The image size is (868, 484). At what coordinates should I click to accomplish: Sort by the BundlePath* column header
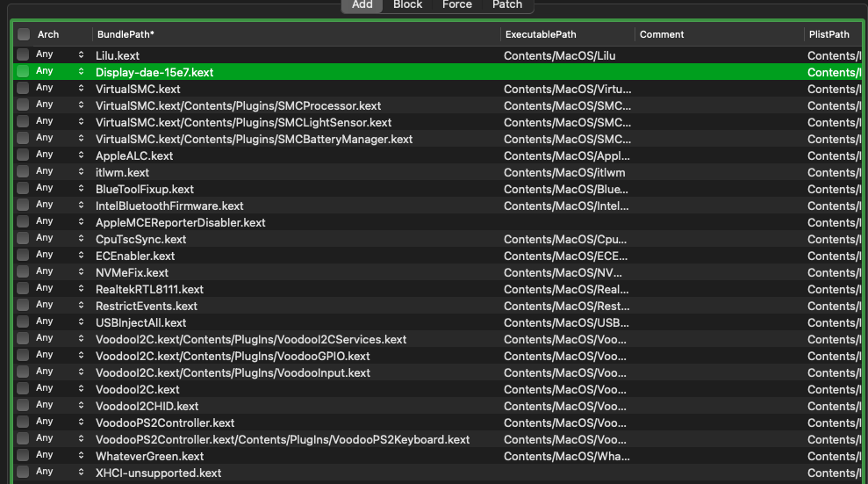[x=126, y=34]
